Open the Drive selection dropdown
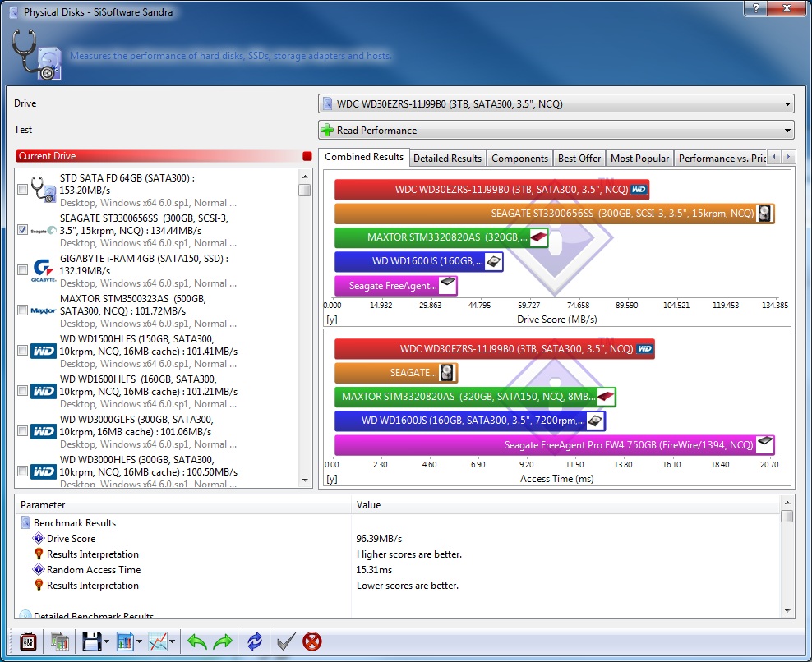The image size is (812, 662). point(556,103)
